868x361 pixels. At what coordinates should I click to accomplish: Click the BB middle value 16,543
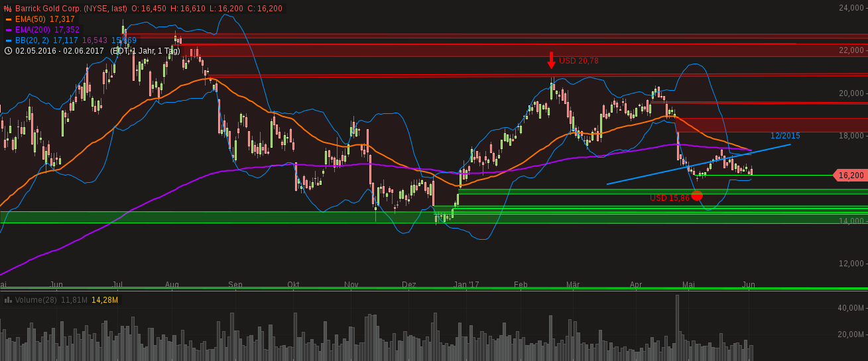coord(95,40)
